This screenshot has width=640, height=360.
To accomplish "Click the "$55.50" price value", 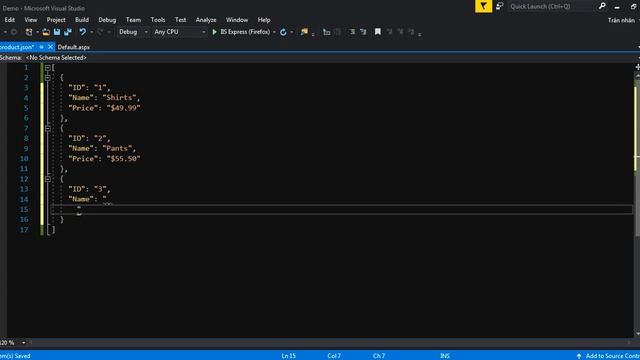I will (x=124, y=158).
